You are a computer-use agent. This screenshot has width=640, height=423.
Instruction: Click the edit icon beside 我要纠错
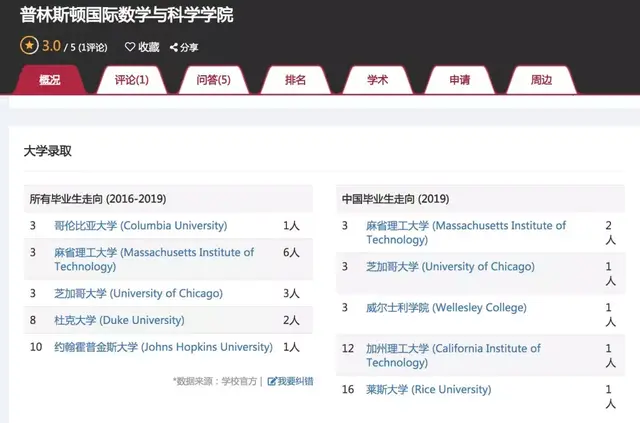[x=272, y=381]
